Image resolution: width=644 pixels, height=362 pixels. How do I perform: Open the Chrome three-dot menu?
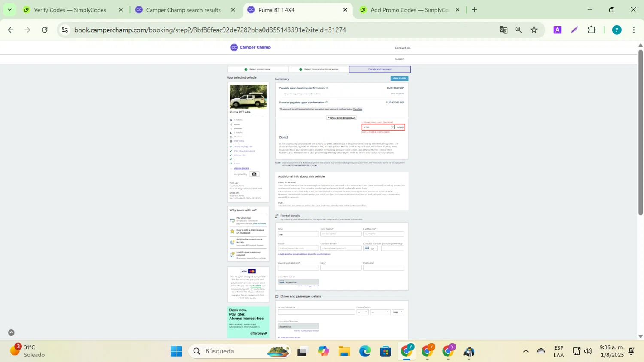pos(634,30)
